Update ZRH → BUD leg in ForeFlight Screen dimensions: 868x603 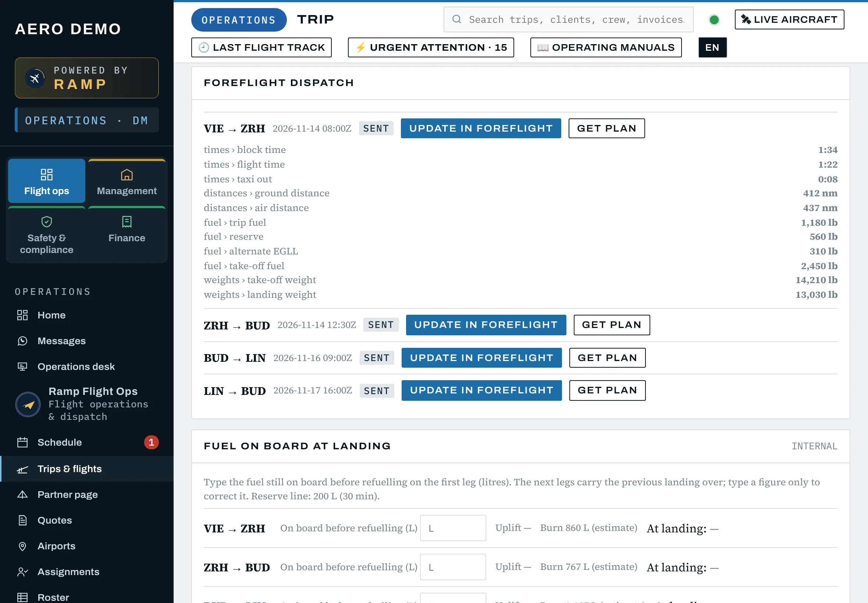(485, 325)
